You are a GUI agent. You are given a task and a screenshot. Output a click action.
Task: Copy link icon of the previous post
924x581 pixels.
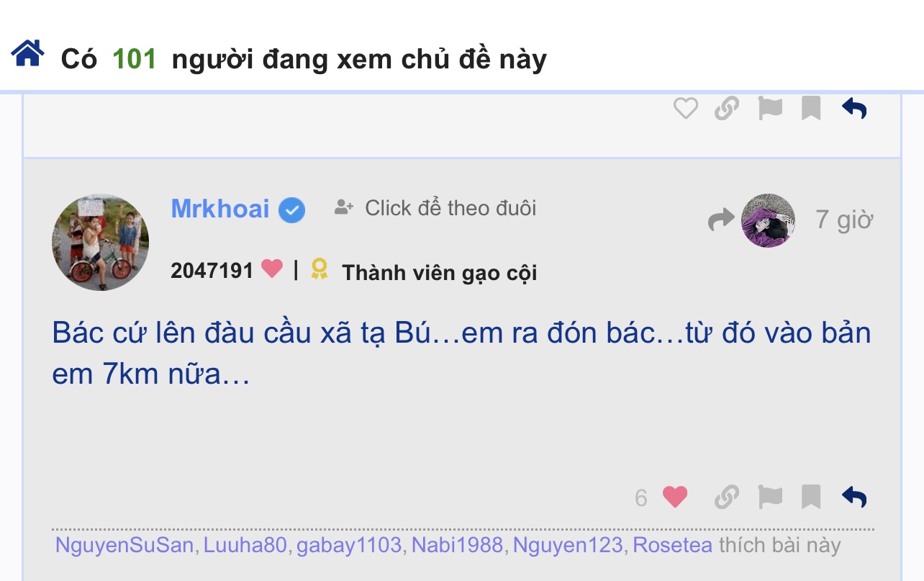727,109
